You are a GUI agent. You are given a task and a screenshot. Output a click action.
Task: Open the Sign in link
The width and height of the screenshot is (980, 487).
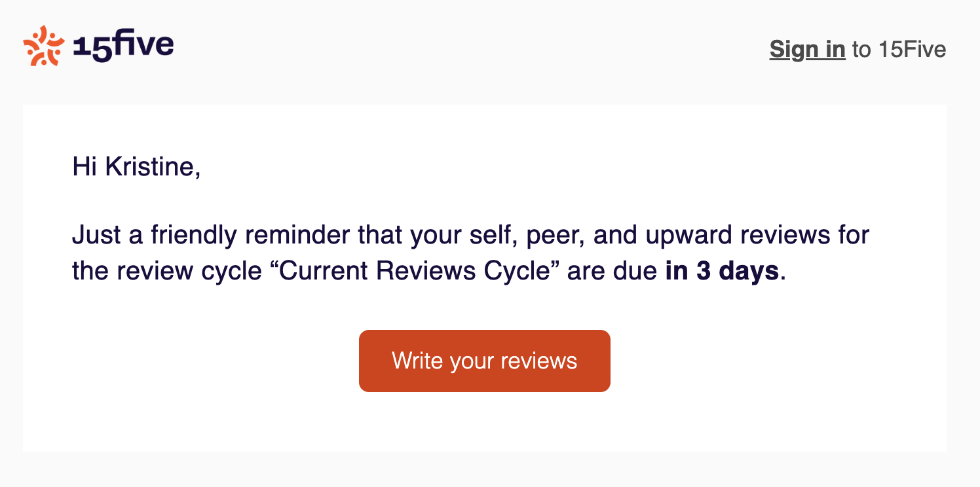pyautogui.click(x=807, y=50)
